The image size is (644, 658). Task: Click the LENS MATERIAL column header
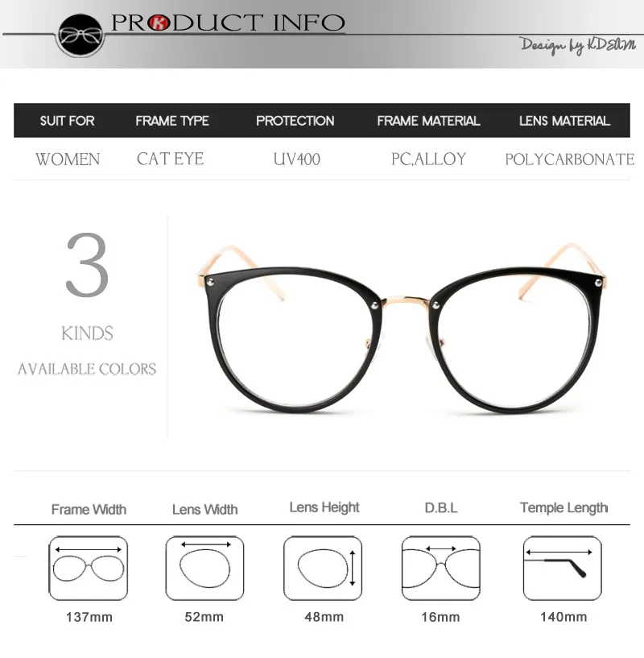564,121
